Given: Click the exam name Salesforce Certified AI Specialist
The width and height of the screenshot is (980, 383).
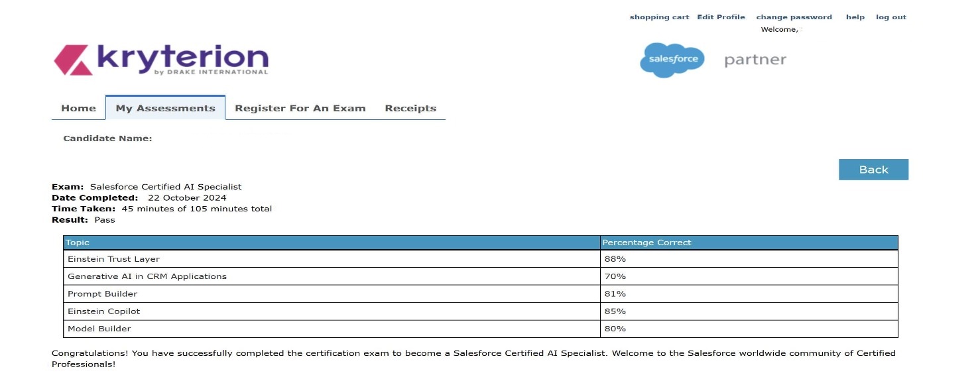Looking at the screenshot, I should pos(166,187).
